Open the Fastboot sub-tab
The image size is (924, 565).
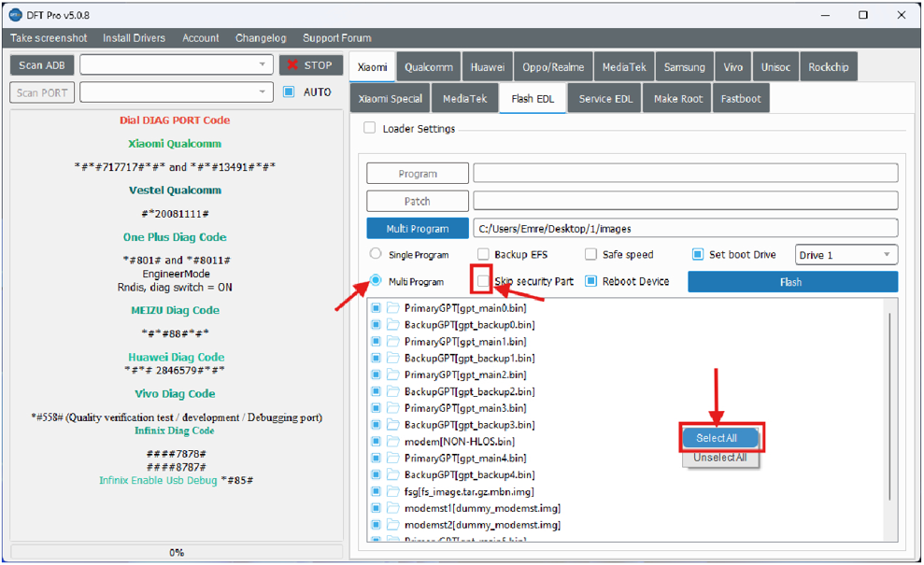(741, 98)
